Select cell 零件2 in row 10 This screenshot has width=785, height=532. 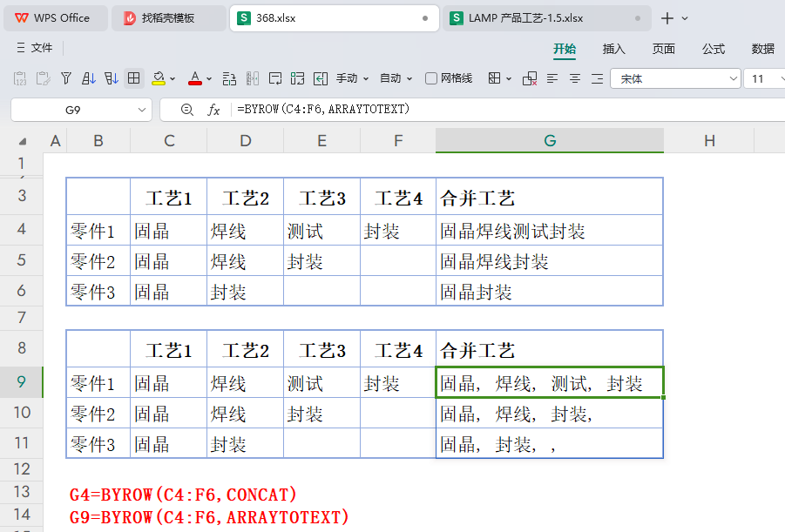[x=98, y=414]
